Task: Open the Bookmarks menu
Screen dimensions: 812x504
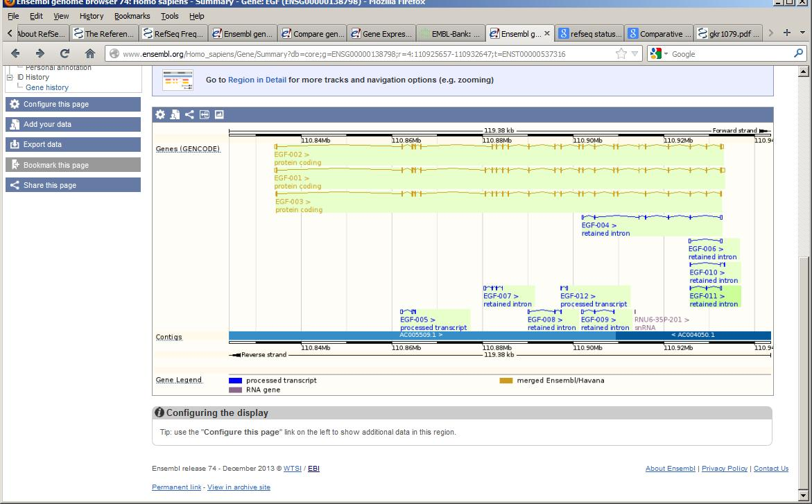Action: pos(132,16)
